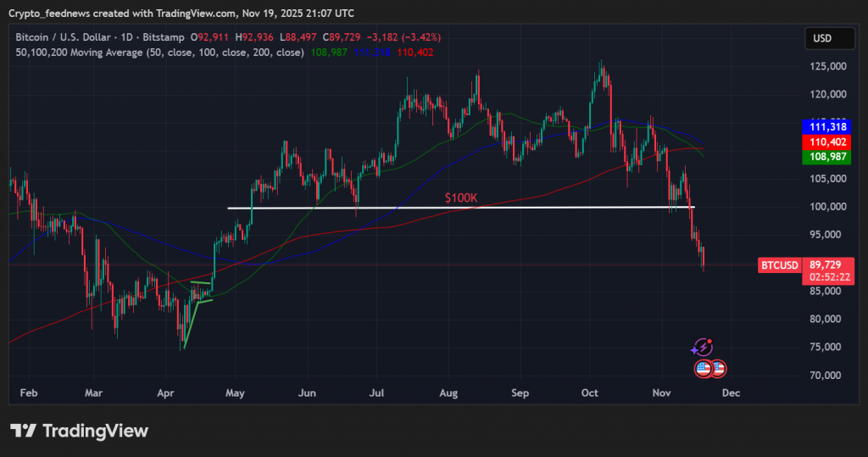
Task: Click the green 108,987 moving average price tag
Action: click(x=826, y=158)
